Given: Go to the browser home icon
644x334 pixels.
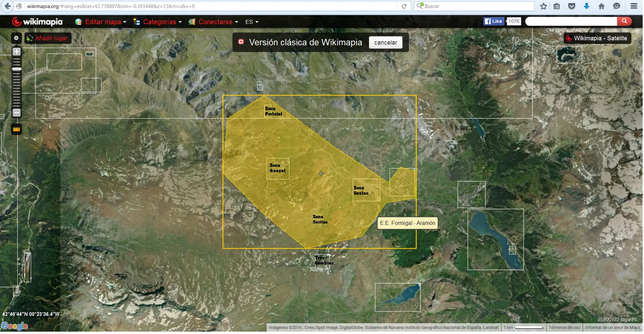Looking at the screenshot, I should 601,6.
